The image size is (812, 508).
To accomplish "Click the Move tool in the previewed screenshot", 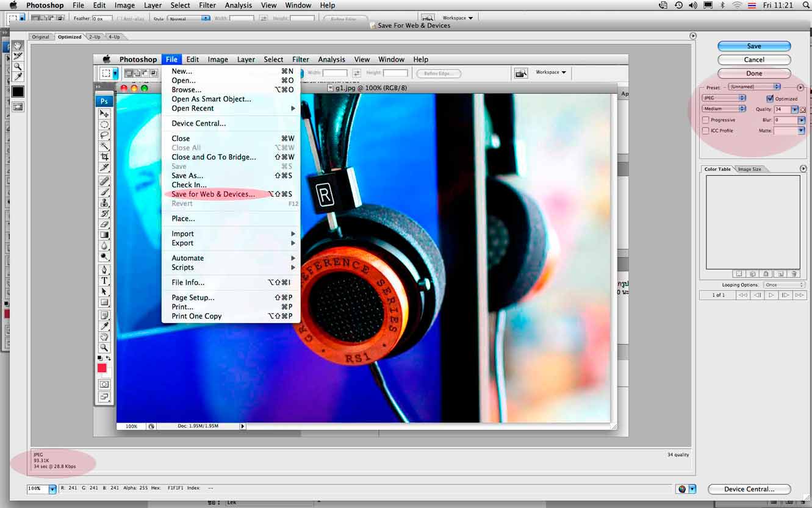I will tap(104, 113).
